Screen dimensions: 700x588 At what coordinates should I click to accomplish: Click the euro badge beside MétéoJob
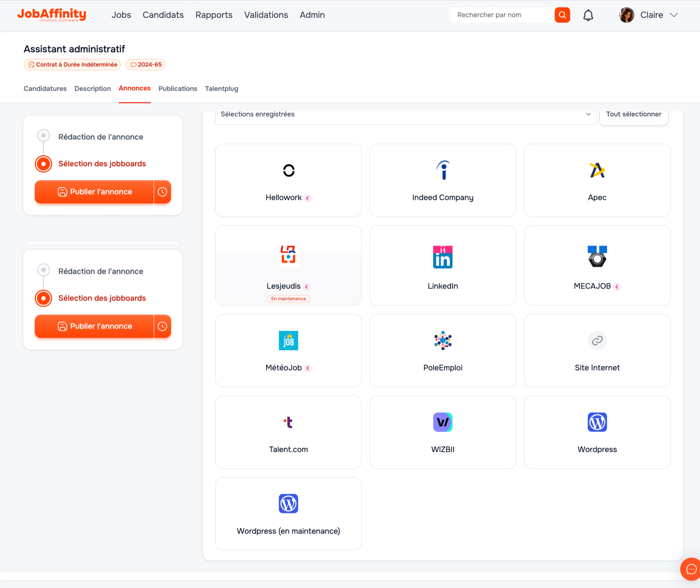click(308, 368)
